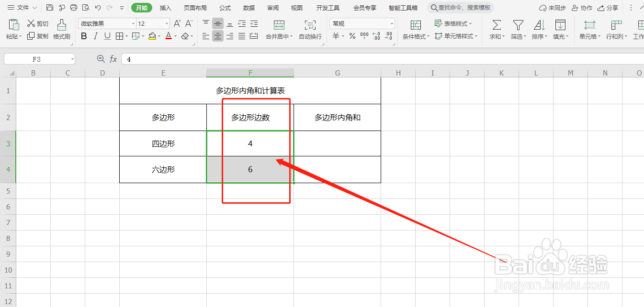Toggle italic formatting
This screenshot has height=307, width=644.
click(x=95, y=36)
